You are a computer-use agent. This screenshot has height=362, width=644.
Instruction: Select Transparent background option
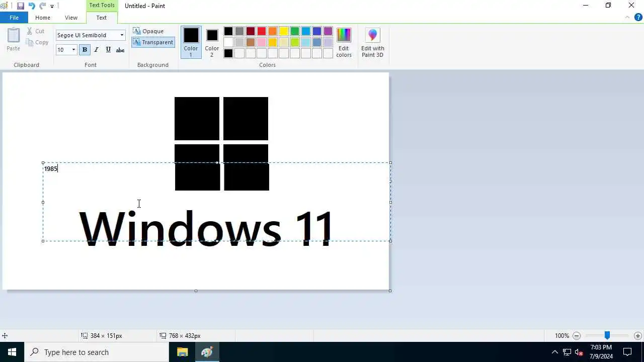pos(153,42)
